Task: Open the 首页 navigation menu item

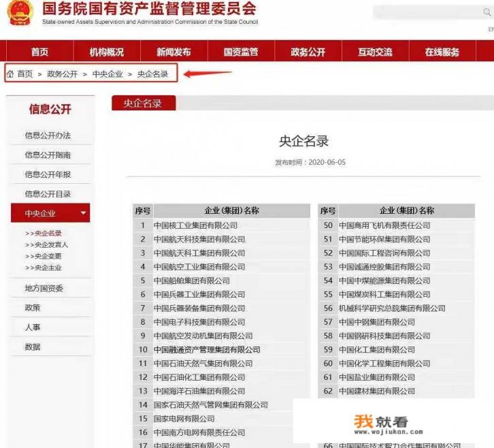Action: (x=39, y=52)
